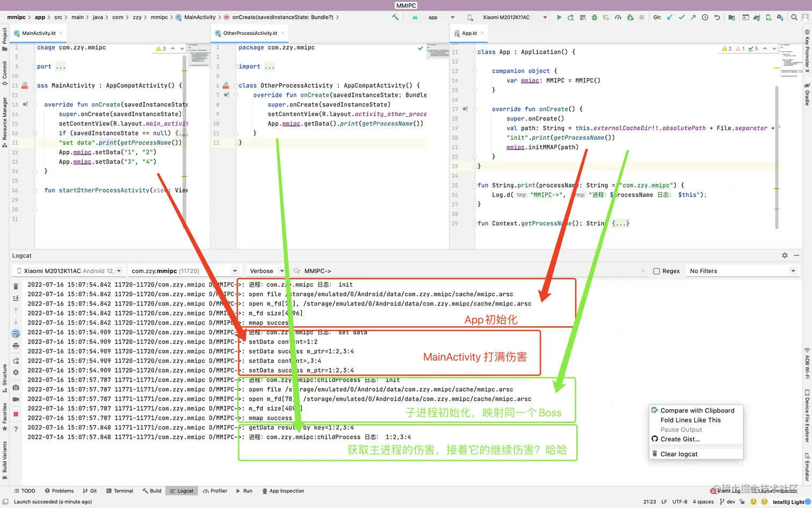
Task: Click the Git update project arrow icon
Action: click(x=670, y=17)
